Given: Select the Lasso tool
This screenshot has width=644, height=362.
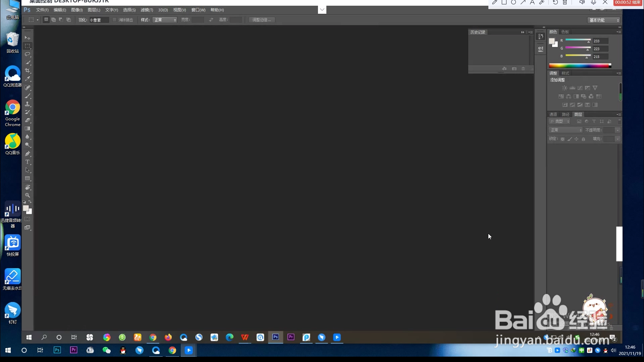Looking at the screenshot, I should [x=28, y=54].
